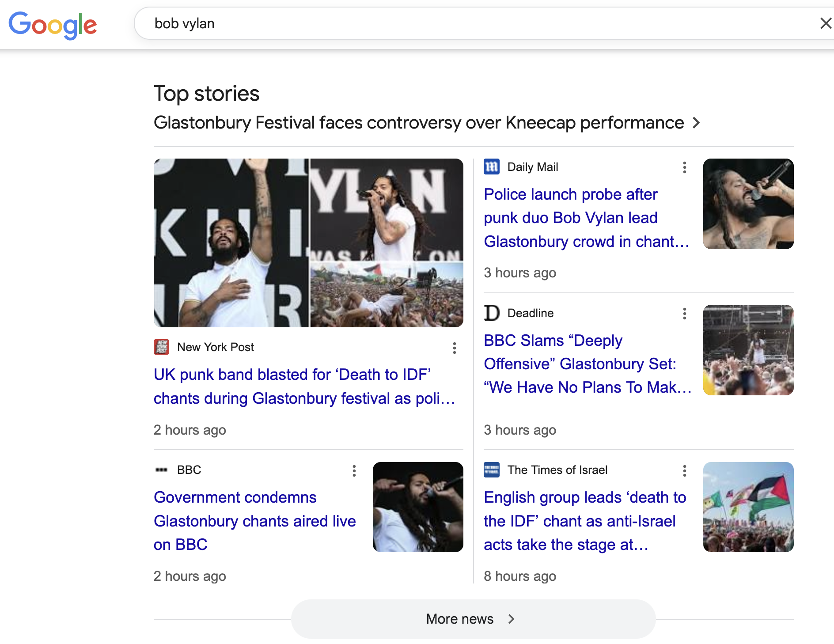Open New York Post collage image
This screenshot has height=644, width=834.
(308, 243)
